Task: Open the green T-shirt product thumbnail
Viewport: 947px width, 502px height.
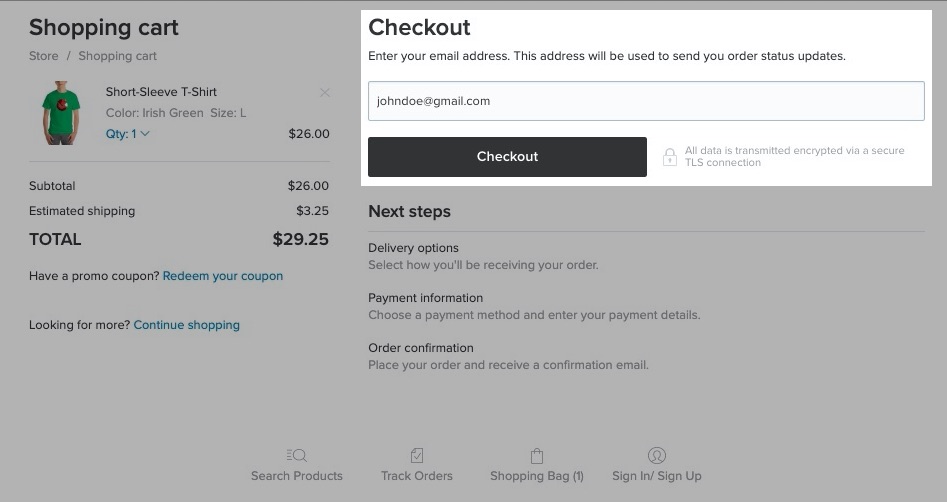Action: (60, 113)
